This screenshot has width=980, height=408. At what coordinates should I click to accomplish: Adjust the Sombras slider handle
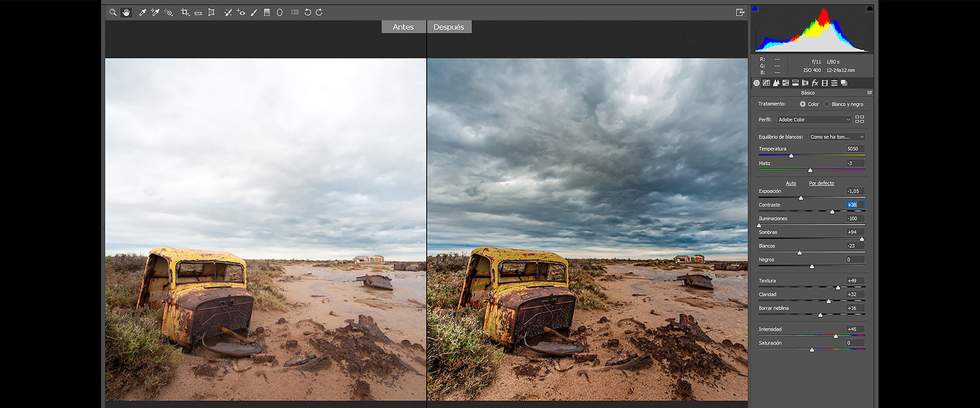pyautogui.click(x=862, y=239)
